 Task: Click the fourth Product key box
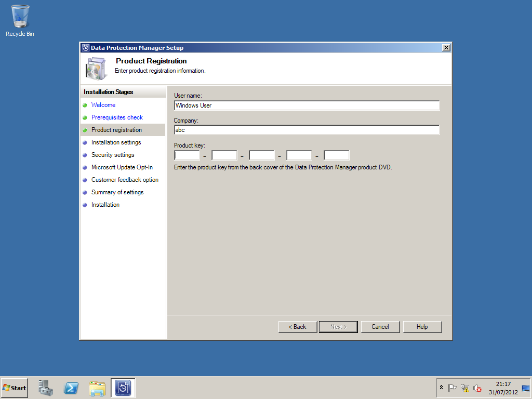pyautogui.click(x=299, y=155)
